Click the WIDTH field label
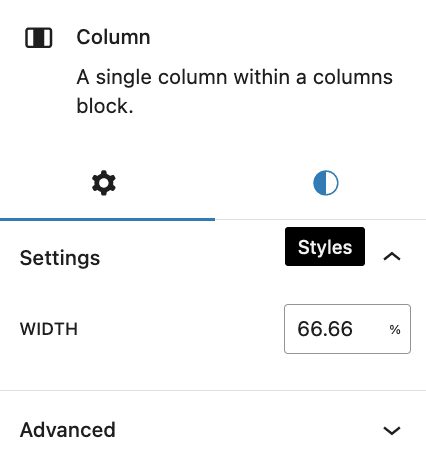Viewport: 426px width, 476px height. [49, 329]
